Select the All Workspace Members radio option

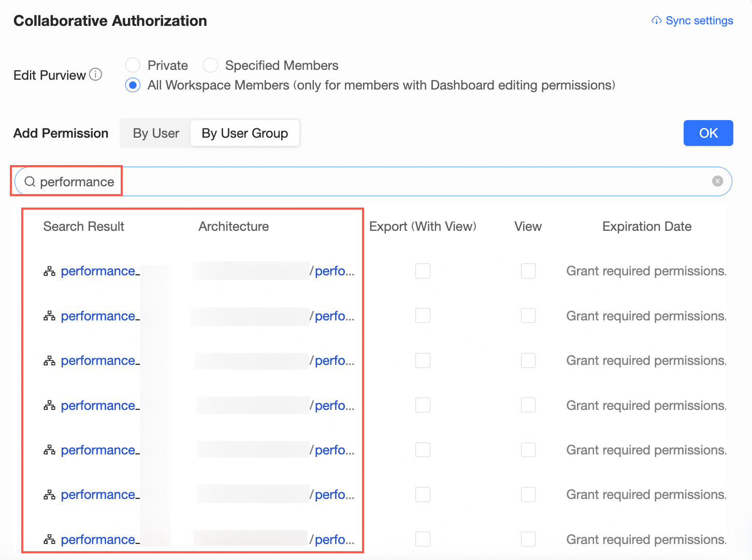pyautogui.click(x=133, y=85)
